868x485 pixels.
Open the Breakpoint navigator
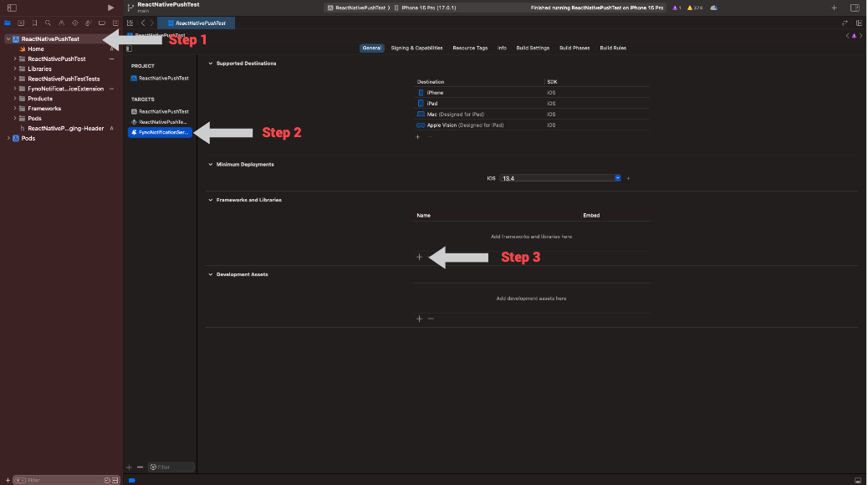102,23
